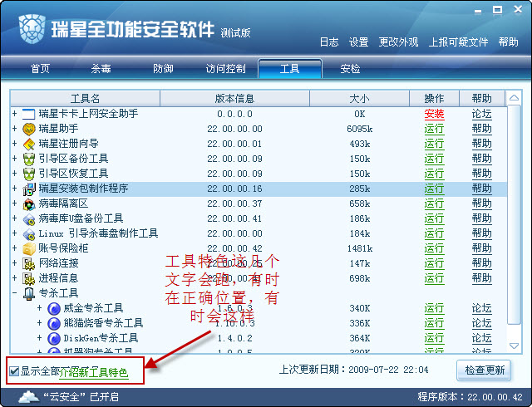The height and width of the screenshot is (407, 532).
Task: Click 运行 for 引导区恢复工具
Action: (x=434, y=174)
